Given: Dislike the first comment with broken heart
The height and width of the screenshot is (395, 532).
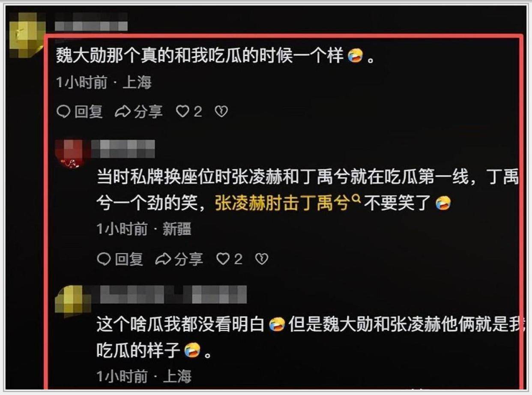Looking at the screenshot, I should coord(221,112).
